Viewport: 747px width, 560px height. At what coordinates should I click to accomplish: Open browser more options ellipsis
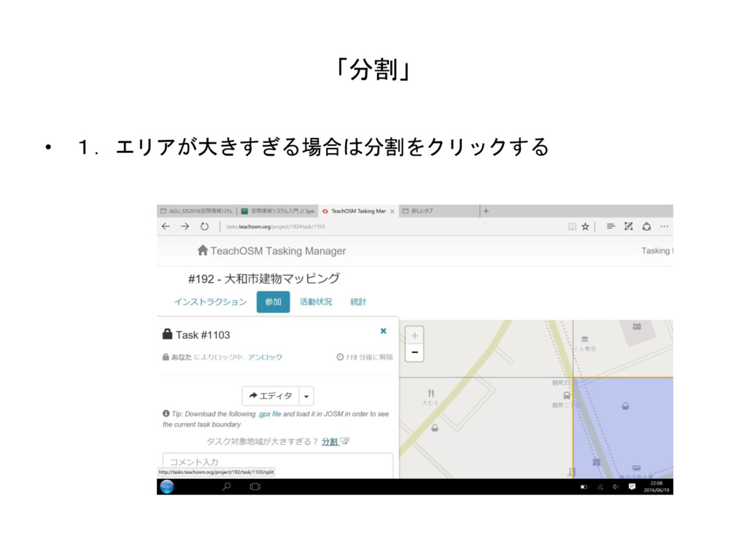click(664, 226)
